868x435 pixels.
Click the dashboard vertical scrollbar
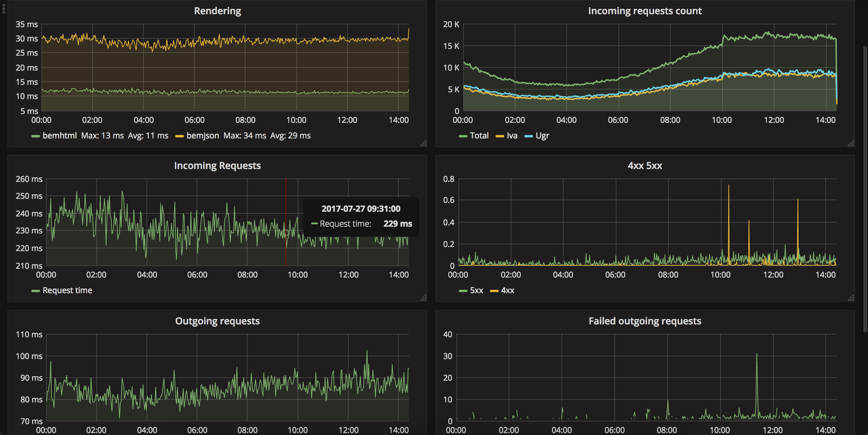[x=865, y=190]
